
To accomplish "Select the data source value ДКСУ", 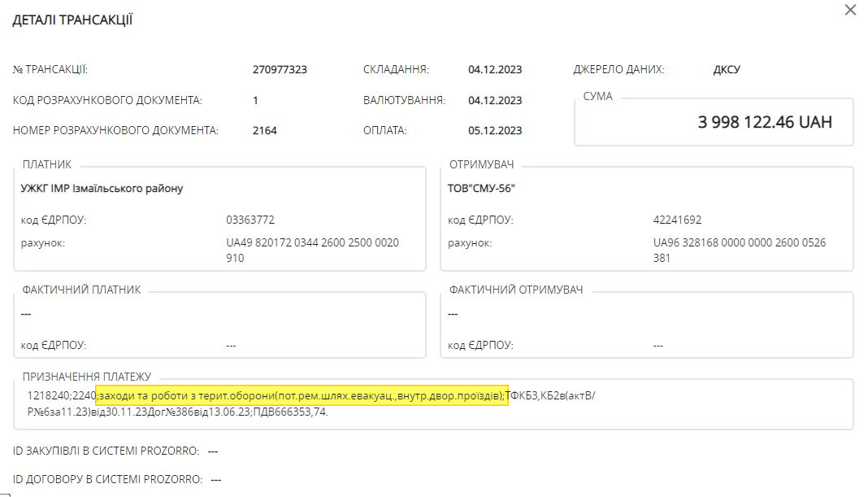I will pos(727,69).
